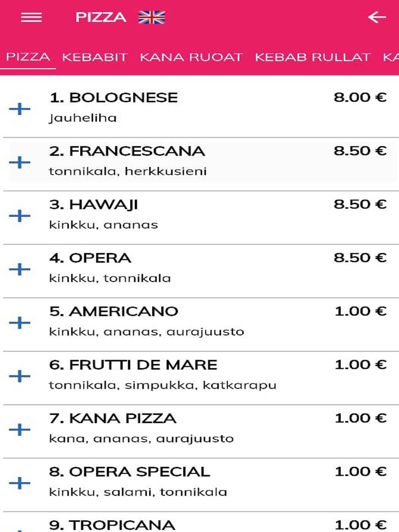Add Bolognese pizza with plus icon
Image resolution: width=399 pixels, height=532 pixels.
coord(20,108)
